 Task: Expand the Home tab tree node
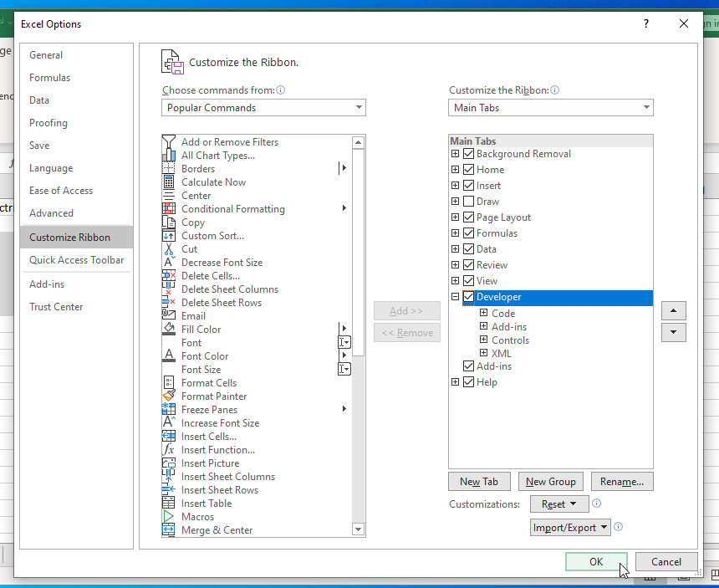coord(455,170)
